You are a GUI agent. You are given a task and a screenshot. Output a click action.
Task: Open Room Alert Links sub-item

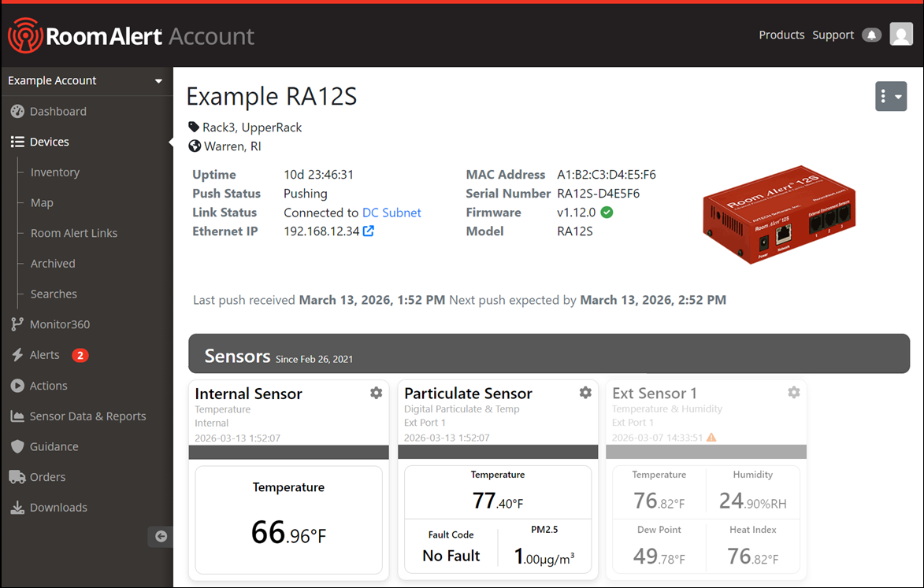point(74,233)
